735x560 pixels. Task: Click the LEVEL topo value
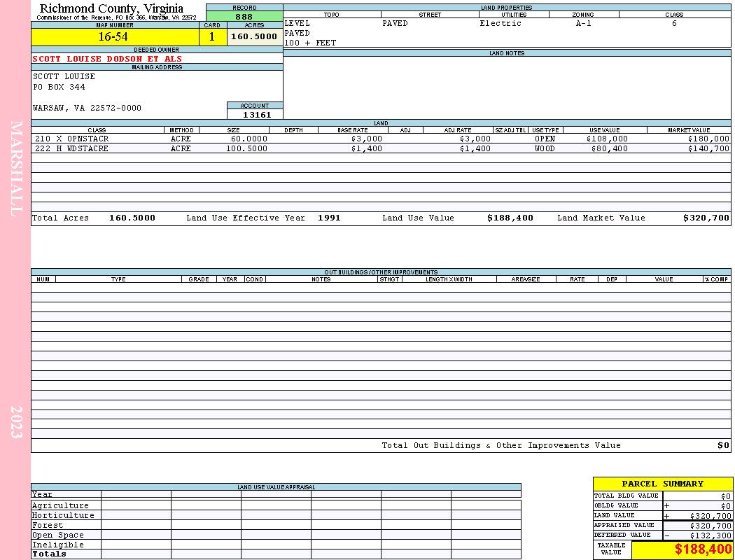[x=297, y=23]
